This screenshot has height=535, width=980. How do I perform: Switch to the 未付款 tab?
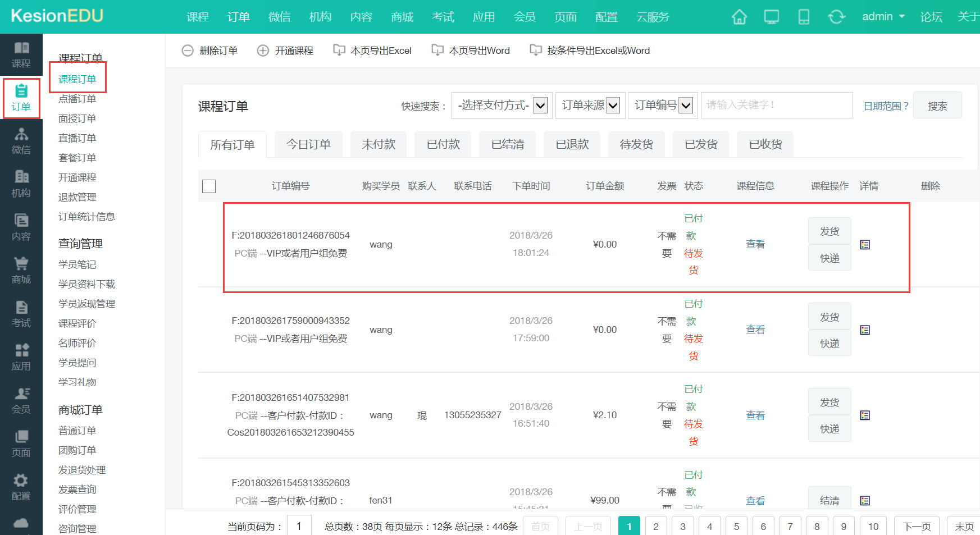(x=379, y=145)
